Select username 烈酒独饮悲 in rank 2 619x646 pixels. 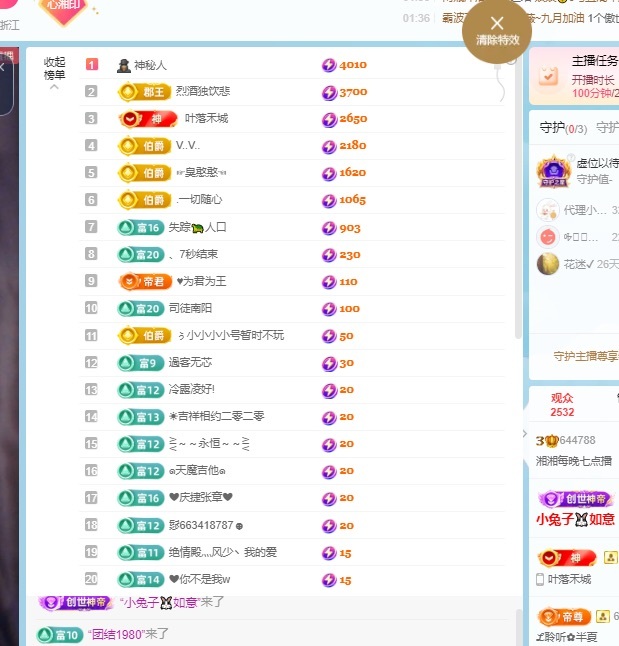(x=203, y=91)
